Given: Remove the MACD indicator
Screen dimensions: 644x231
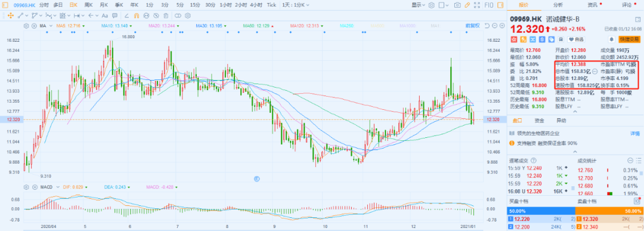Looking at the screenshot, I should [x=35, y=187].
